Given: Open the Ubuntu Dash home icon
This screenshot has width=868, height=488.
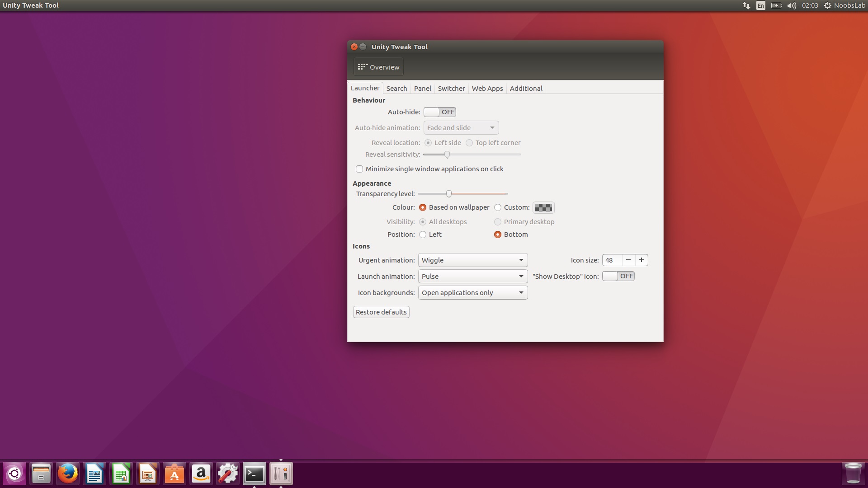Looking at the screenshot, I should (14, 474).
